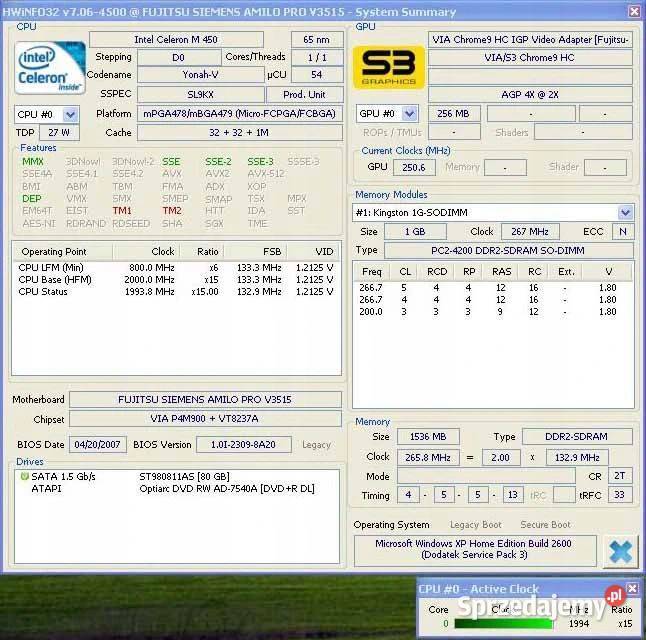Select the 200.0 frequency memory timing row
The image size is (646, 640).
click(x=493, y=312)
